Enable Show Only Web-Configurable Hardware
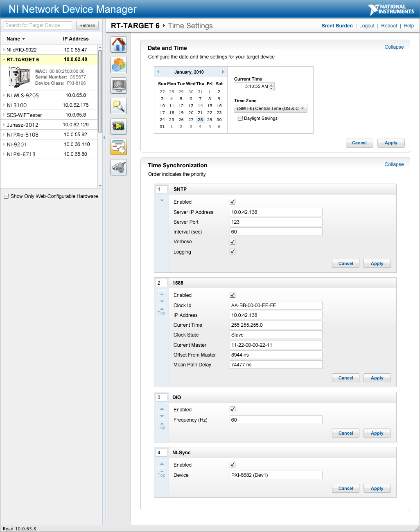 click(6, 196)
